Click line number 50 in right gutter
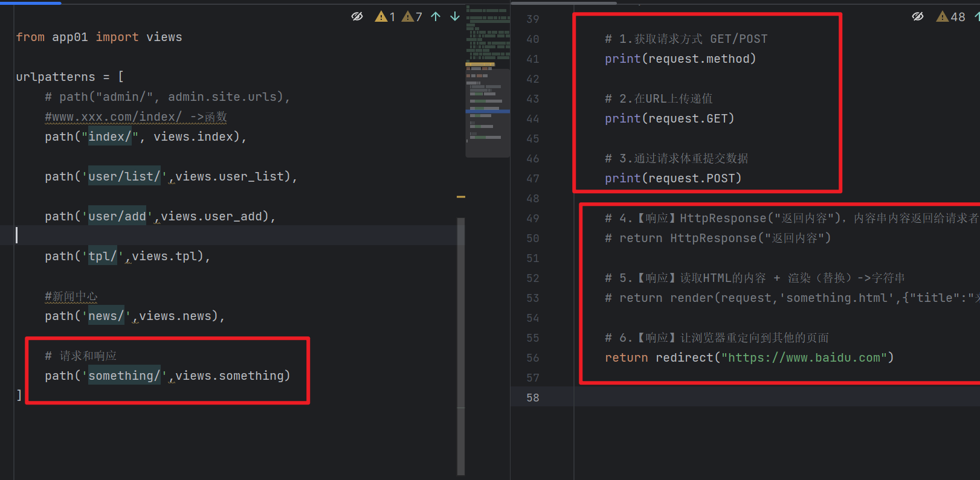Viewport: 980px width, 480px height. tap(532, 238)
